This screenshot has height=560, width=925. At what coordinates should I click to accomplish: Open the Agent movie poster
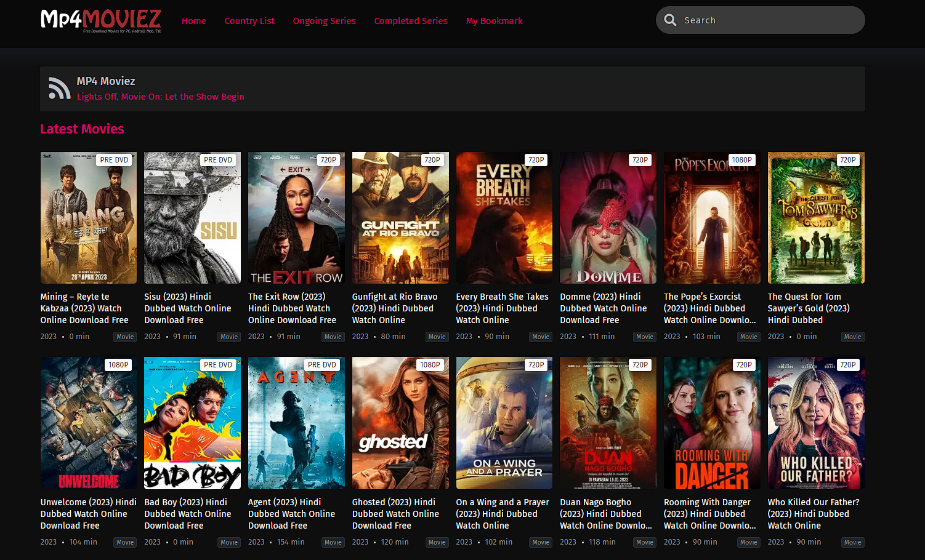(x=296, y=423)
